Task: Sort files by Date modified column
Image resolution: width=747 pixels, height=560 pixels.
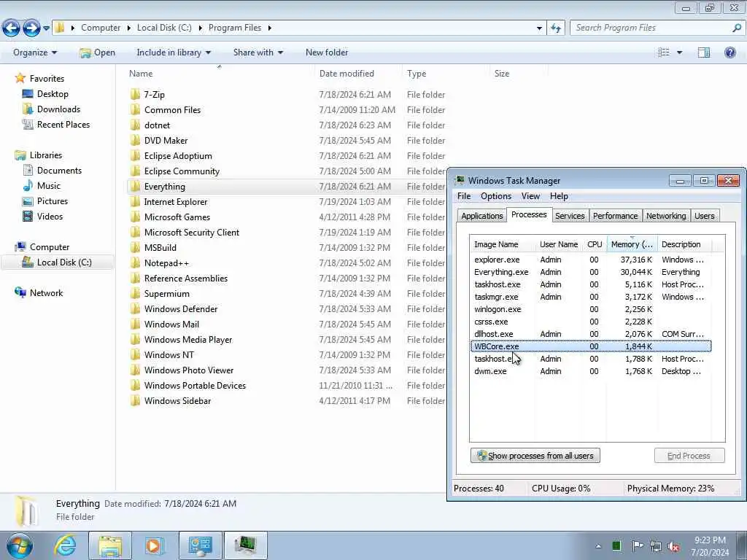Action: point(358,74)
